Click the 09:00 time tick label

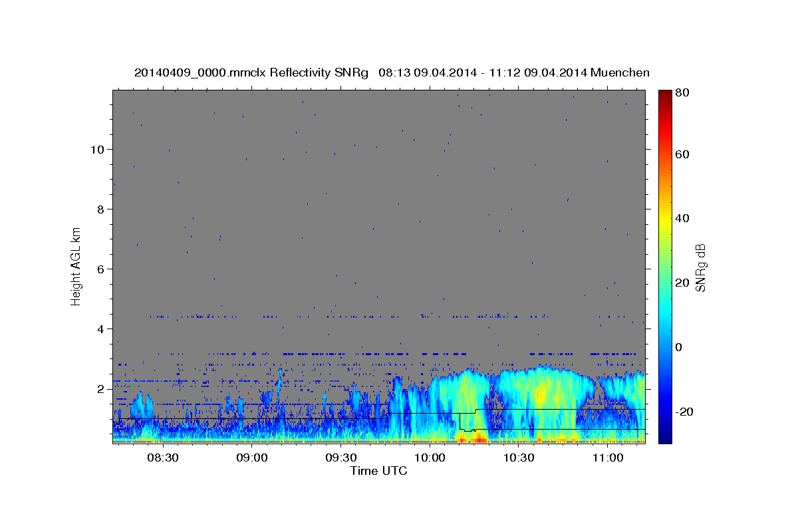[x=251, y=458]
